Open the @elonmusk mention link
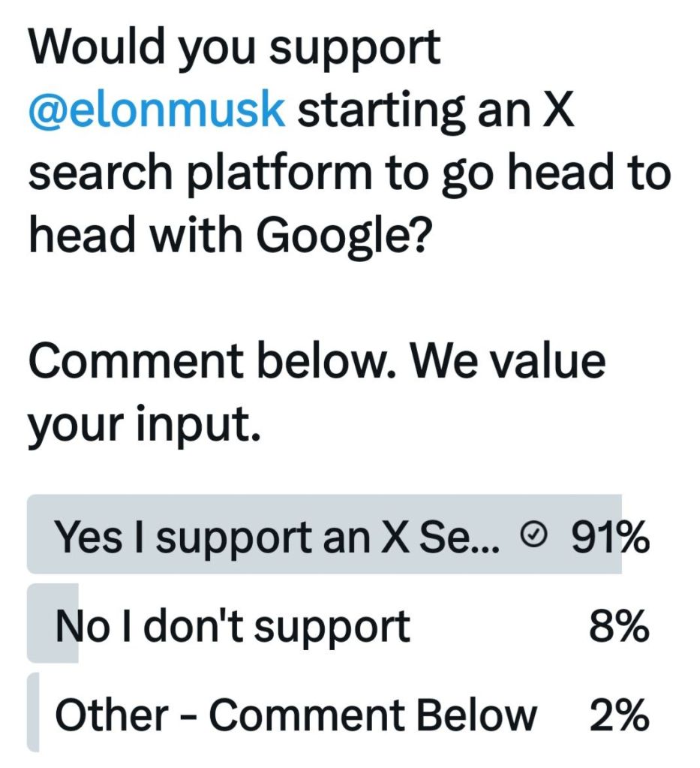The height and width of the screenshot is (768, 700). click(156, 110)
